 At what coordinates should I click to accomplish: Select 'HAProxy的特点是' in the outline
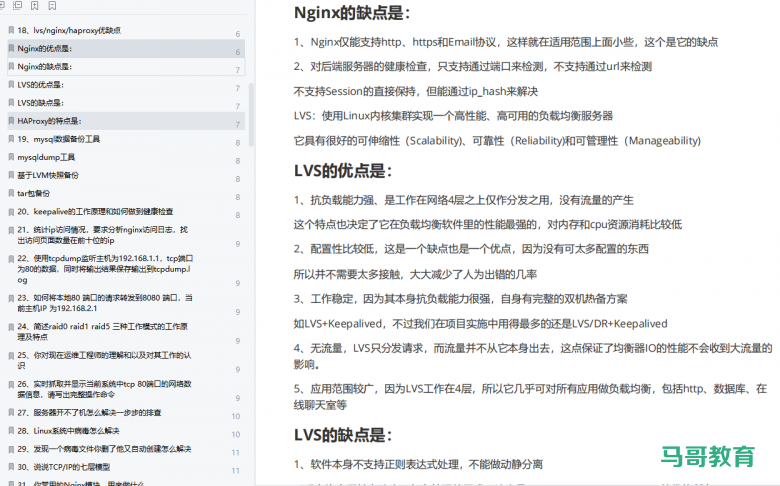tap(55, 120)
